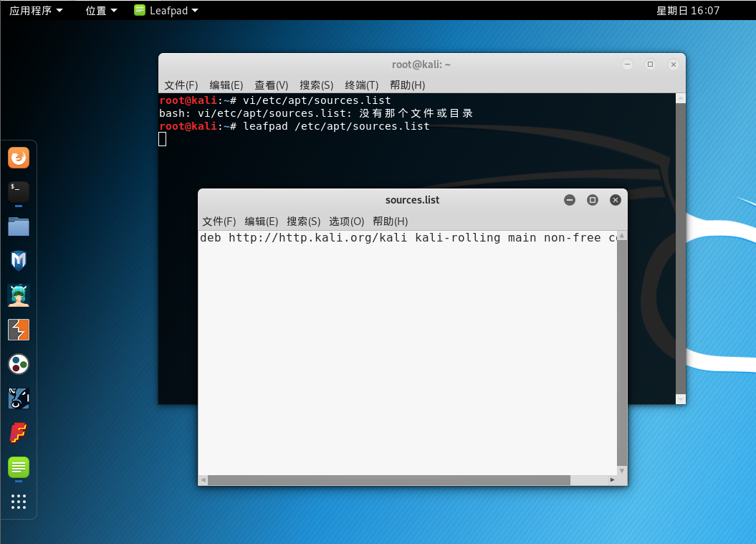Open the Files folder icon in dock
756x544 pixels.
tap(19, 226)
